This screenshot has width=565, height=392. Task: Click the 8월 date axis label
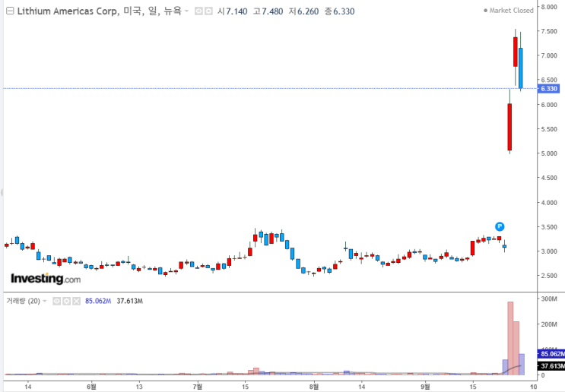(314, 387)
